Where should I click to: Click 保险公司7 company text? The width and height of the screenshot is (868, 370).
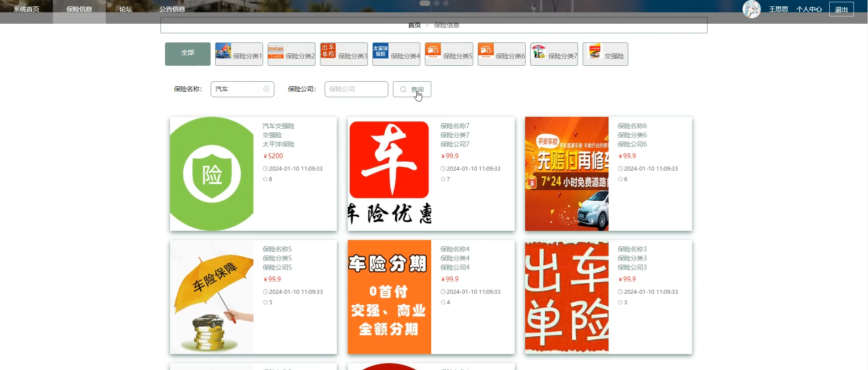point(455,144)
